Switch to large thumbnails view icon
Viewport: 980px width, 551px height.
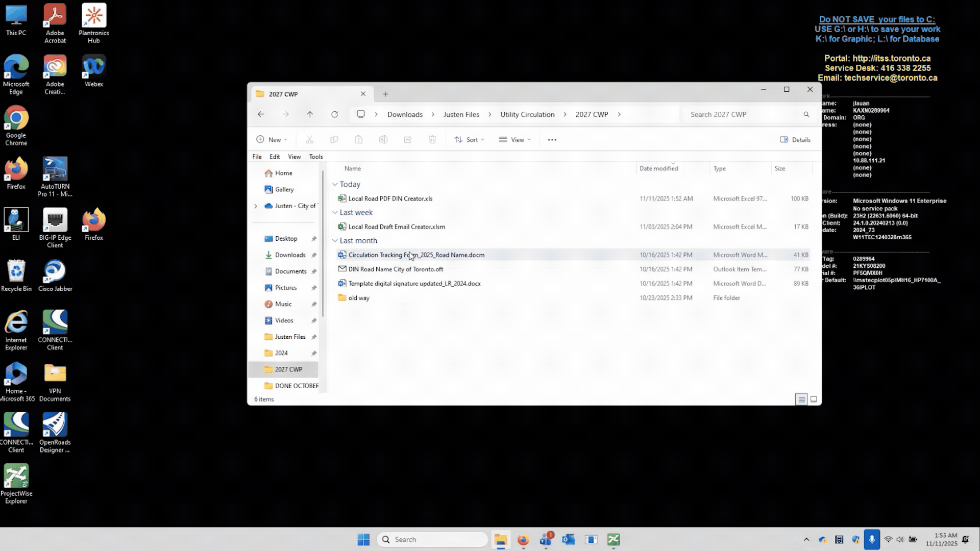point(814,399)
